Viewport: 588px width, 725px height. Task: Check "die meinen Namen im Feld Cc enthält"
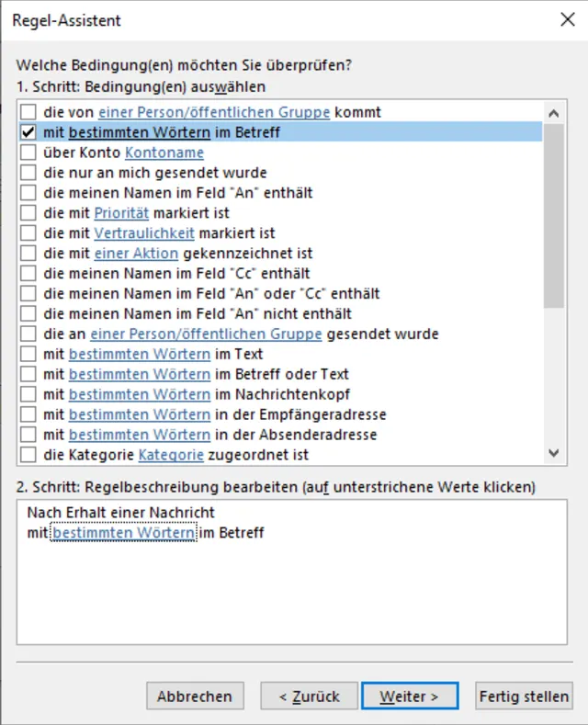[x=28, y=274]
